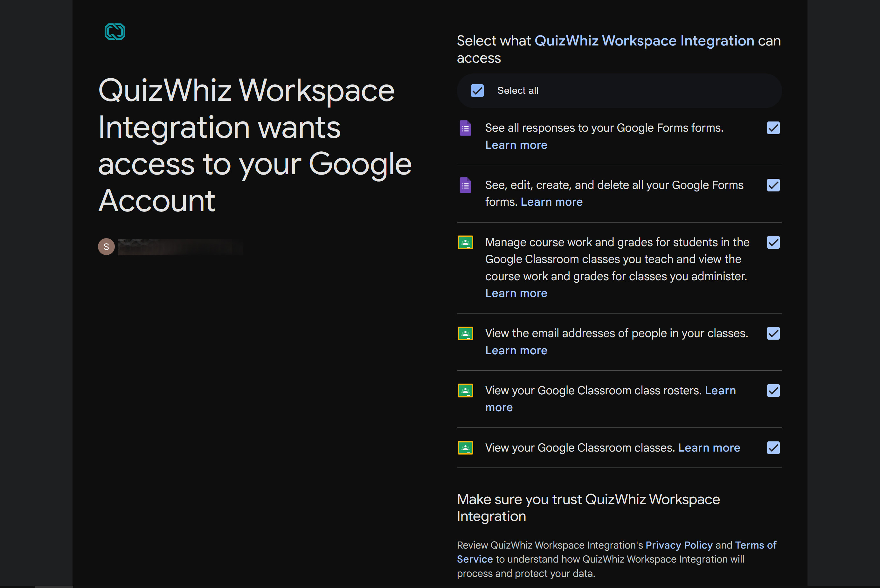Toggle the Select all checkbox

[477, 91]
